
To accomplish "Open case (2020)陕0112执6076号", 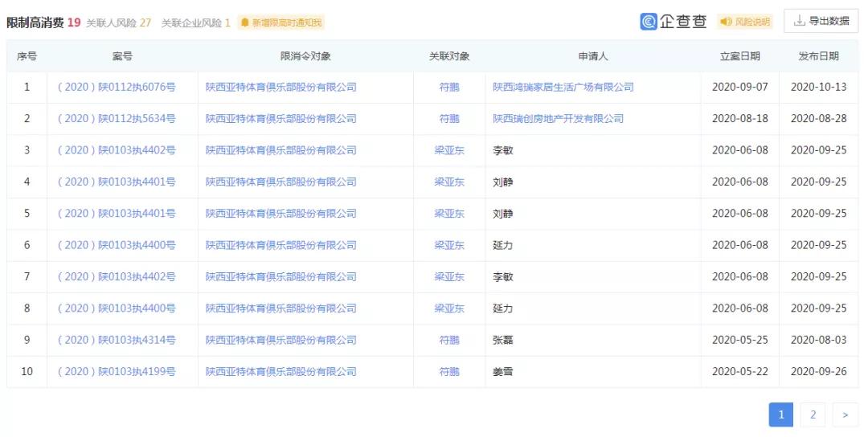I will 117,87.
